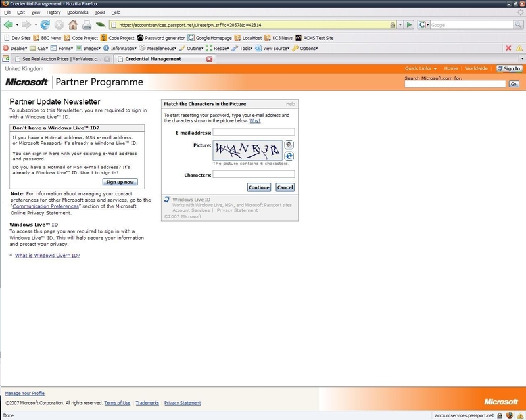The width and height of the screenshot is (526, 420).
Task: Reload the page with the refresh icon
Action: 45,25
